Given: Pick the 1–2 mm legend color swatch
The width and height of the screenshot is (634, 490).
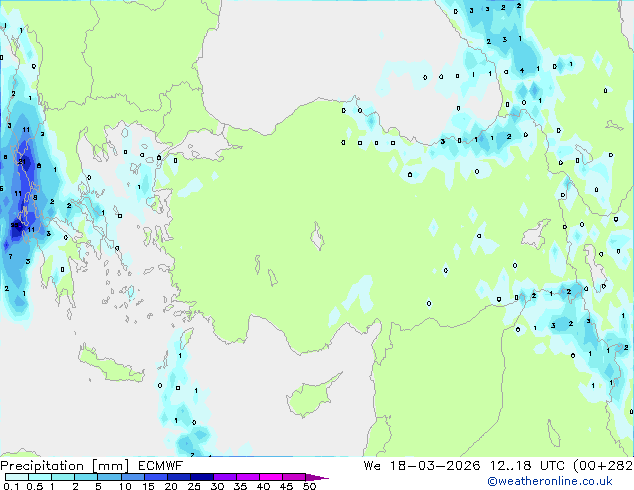Looking at the screenshot, I should 63,477.
